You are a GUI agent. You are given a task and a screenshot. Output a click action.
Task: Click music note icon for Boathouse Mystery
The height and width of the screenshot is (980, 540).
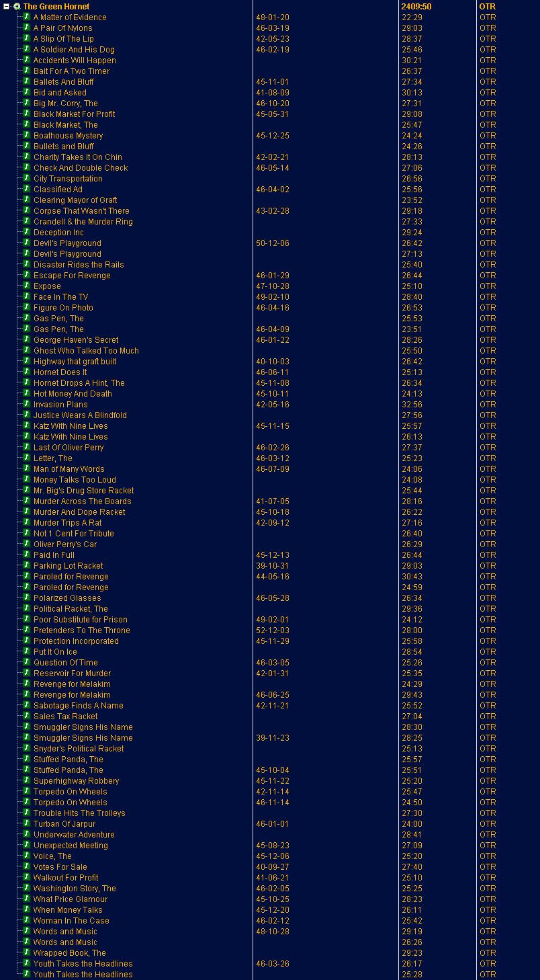pos(27,135)
